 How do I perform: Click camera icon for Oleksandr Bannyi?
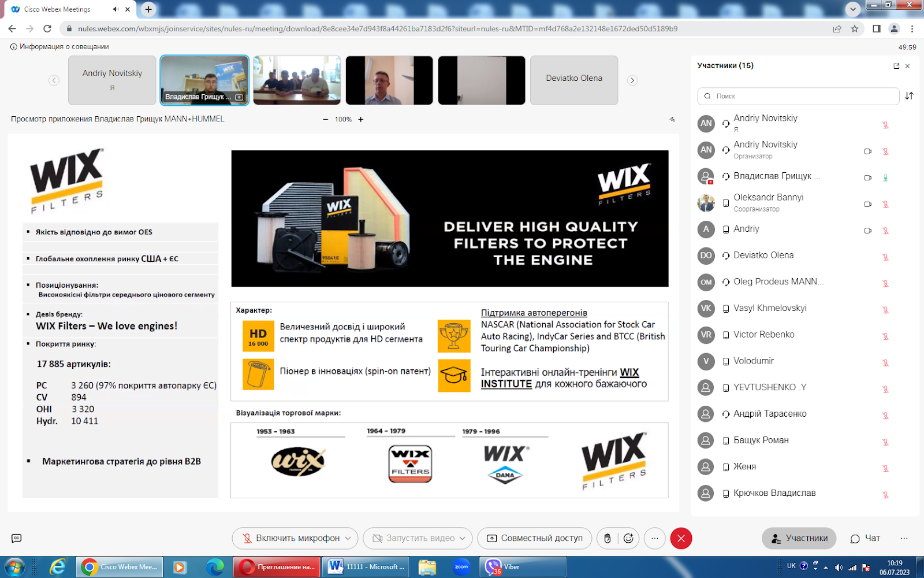pos(867,204)
